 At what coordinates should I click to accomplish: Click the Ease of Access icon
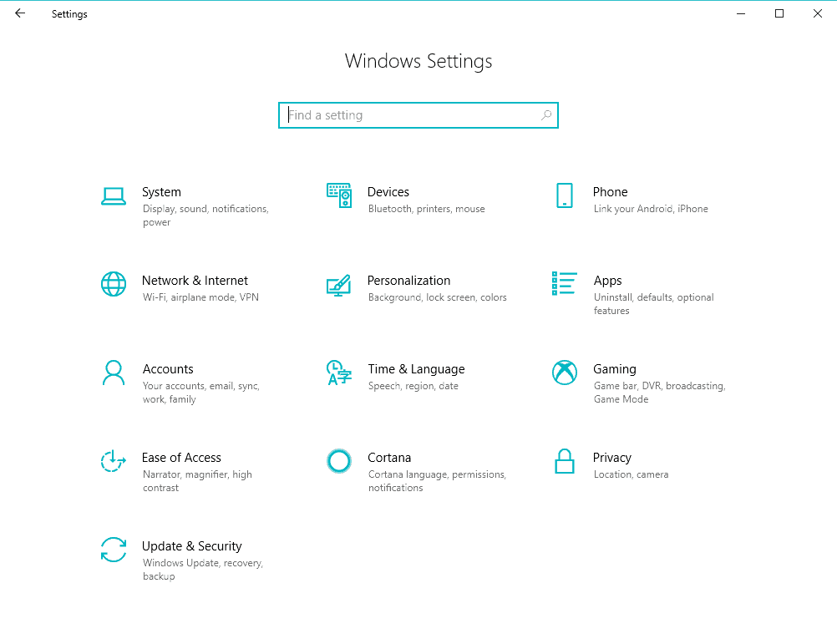pos(113,461)
